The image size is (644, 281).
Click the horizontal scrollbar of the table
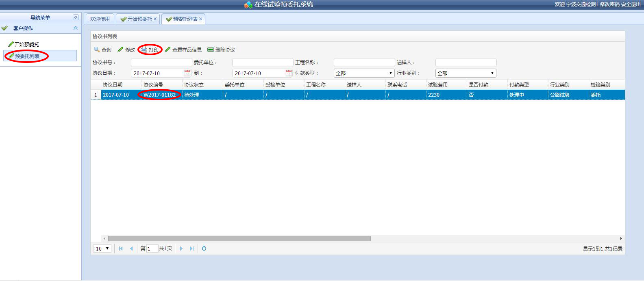click(x=239, y=239)
